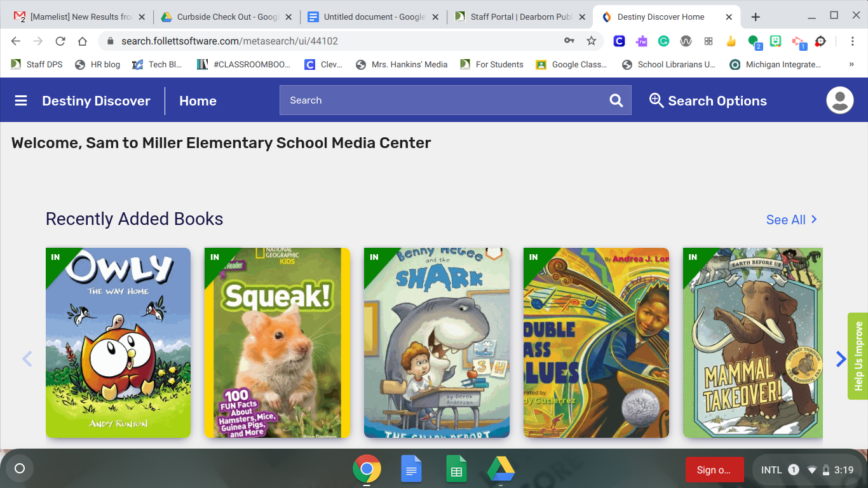
Task: Open the Google Class... bookmark
Action: tap(571, 64)
